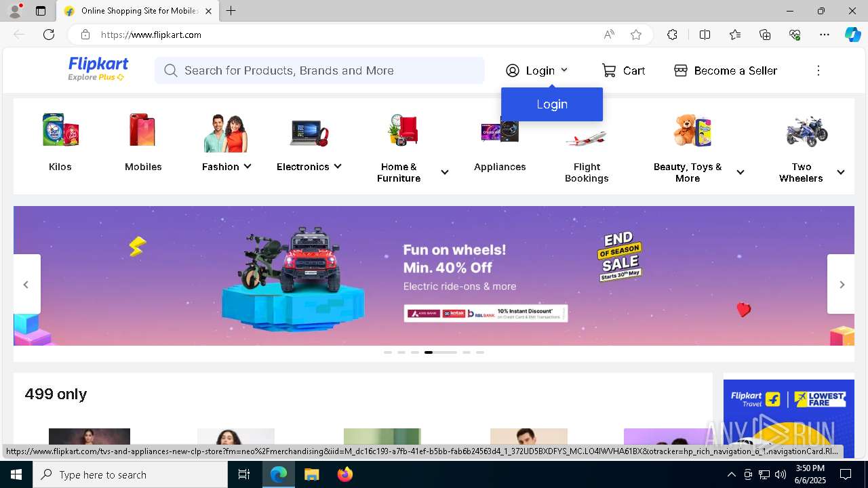Viewport: 868px width, 488px height.
Task: Open volume control
Action: (781, 474)
